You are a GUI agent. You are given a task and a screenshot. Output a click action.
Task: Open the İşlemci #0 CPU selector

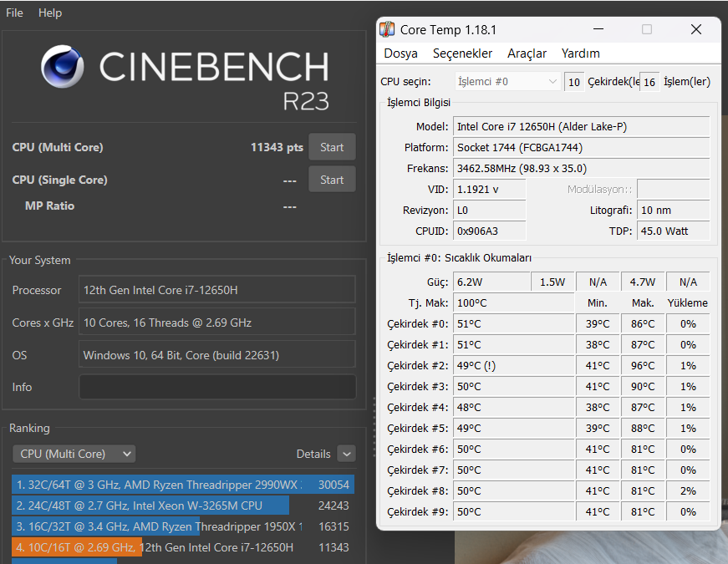pos(507,82)
